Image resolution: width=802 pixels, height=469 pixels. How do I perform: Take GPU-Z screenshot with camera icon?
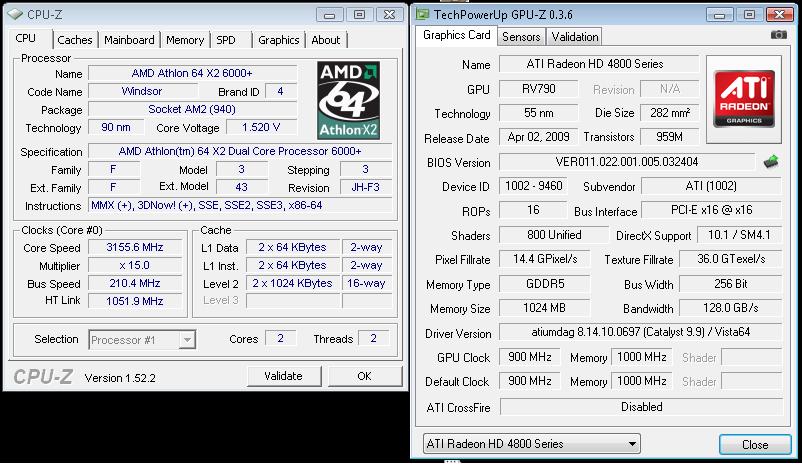778,35
